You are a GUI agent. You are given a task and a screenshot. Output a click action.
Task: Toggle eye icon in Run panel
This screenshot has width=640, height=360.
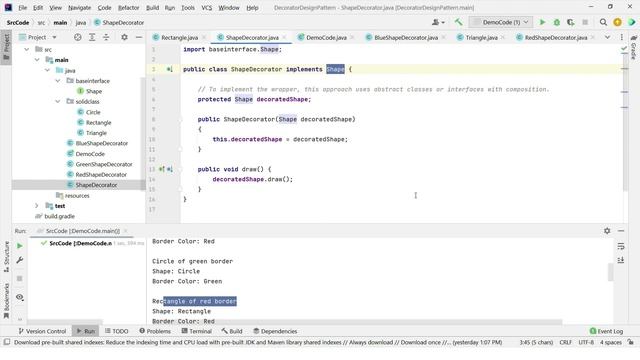click(20, 297)
